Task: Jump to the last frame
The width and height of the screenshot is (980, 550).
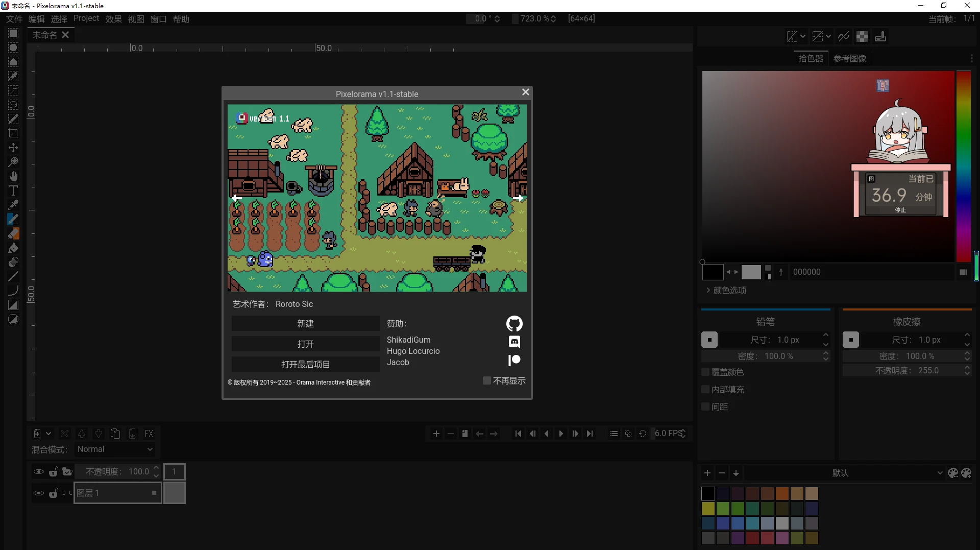Action: [590, 434]
